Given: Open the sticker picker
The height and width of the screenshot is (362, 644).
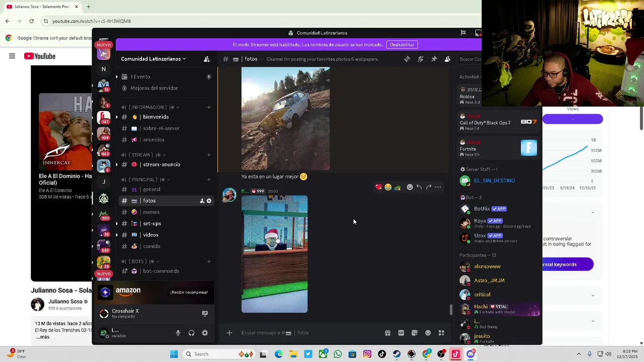Looking at the screenshot, I should coord(415,333).
